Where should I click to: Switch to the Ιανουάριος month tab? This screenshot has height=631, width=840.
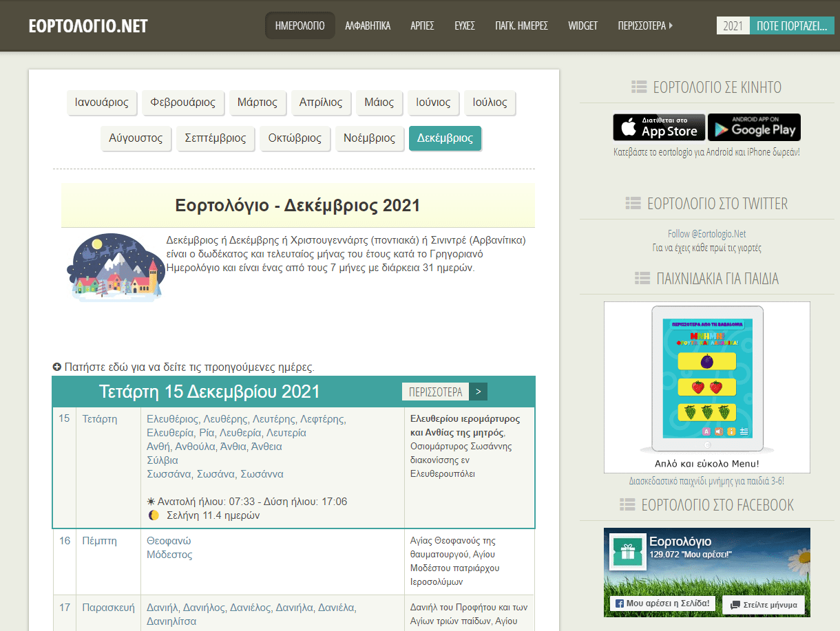pyautogui.click(x=102, y=103)
